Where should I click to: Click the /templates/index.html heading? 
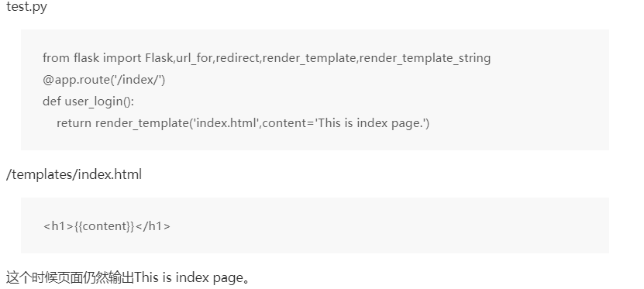[74, 174]
